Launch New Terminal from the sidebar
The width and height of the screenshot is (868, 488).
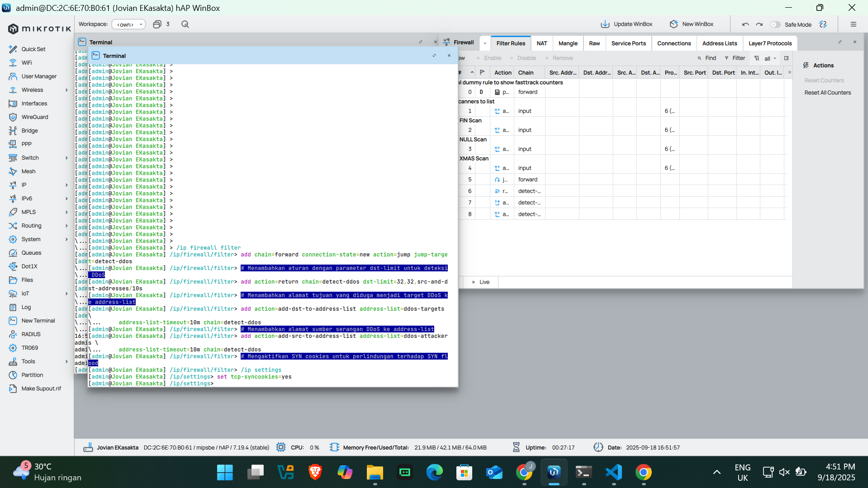tap(38, 321)
